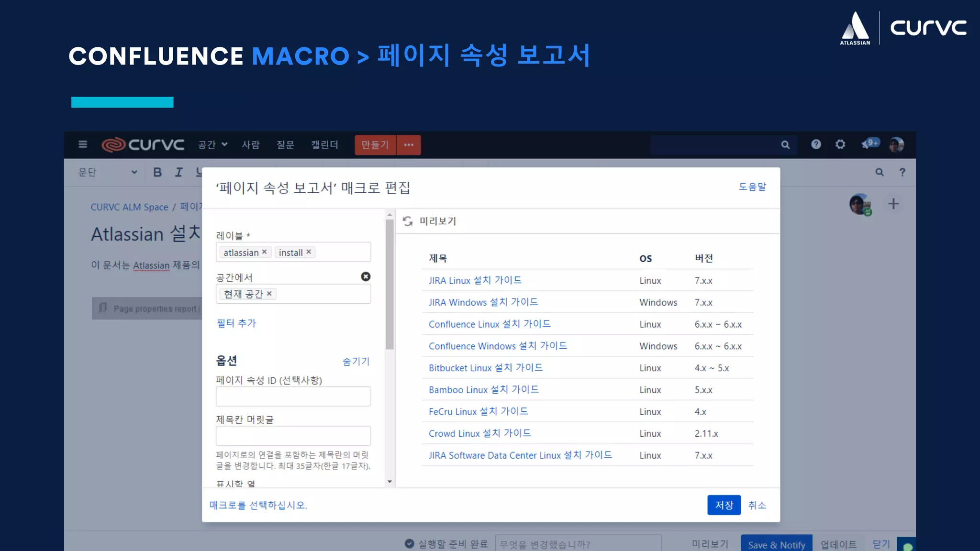The width and height of the screenshot is (980, 551).
Task: Open JIRA Windows 설치 가이드 link
Action: coord(483,302)
